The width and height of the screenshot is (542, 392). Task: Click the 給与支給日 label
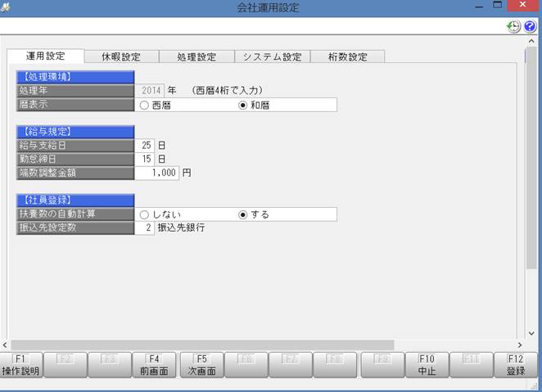point(75,146)
